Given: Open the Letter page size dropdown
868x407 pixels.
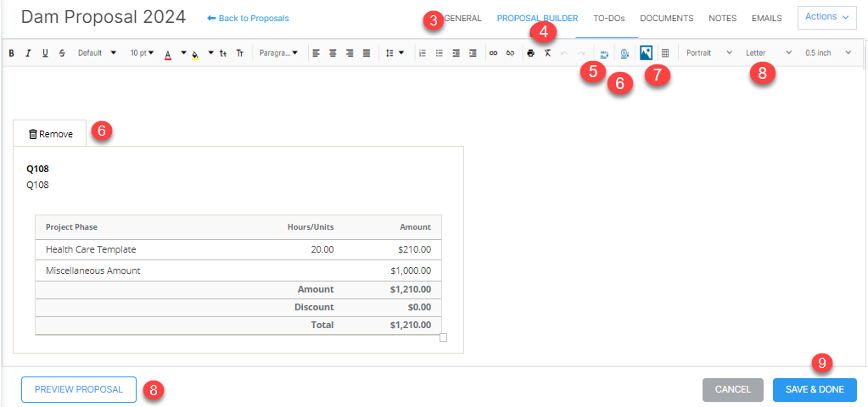Looking at the screenshot, I should [x=769, y=53].
